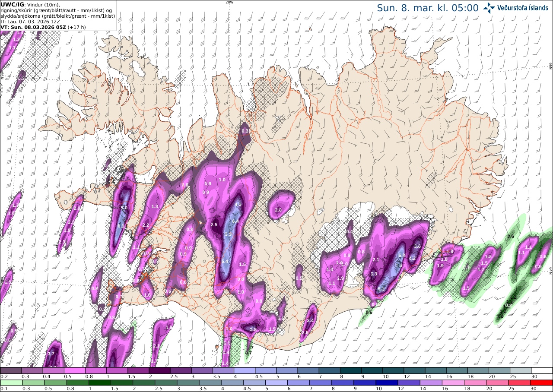Viewport: 553px width, 392px height.
Task: Select bottom legend light green swatch labeled 0.1
Action: (x=11, y=383)
